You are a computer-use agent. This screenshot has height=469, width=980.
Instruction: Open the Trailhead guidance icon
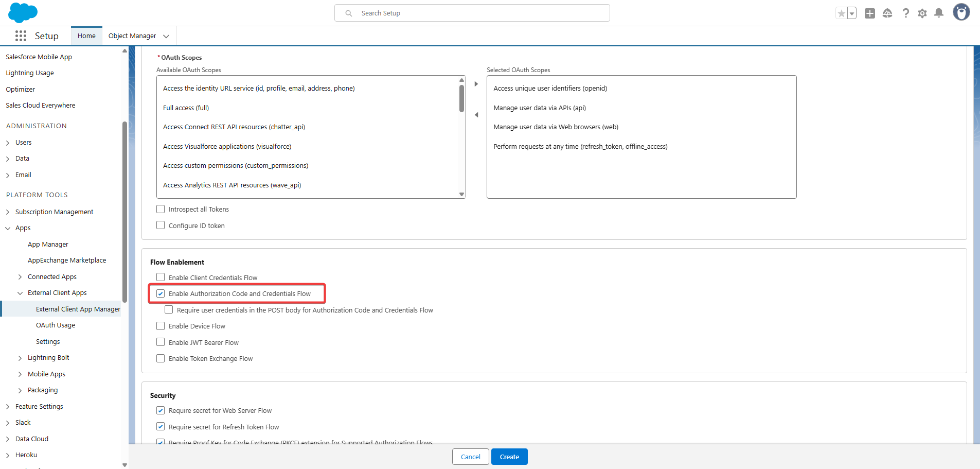click(x=887, y=13)
